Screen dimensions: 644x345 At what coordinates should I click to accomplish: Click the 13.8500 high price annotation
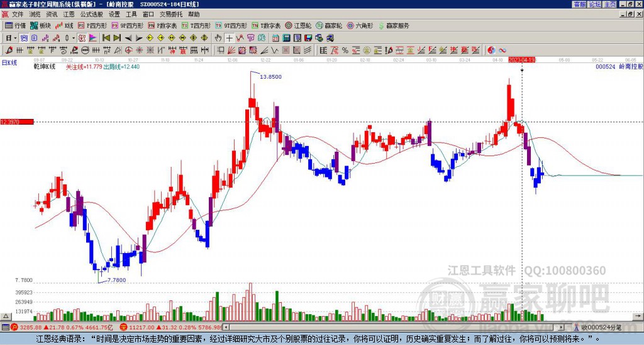click(x=270, y=76)
